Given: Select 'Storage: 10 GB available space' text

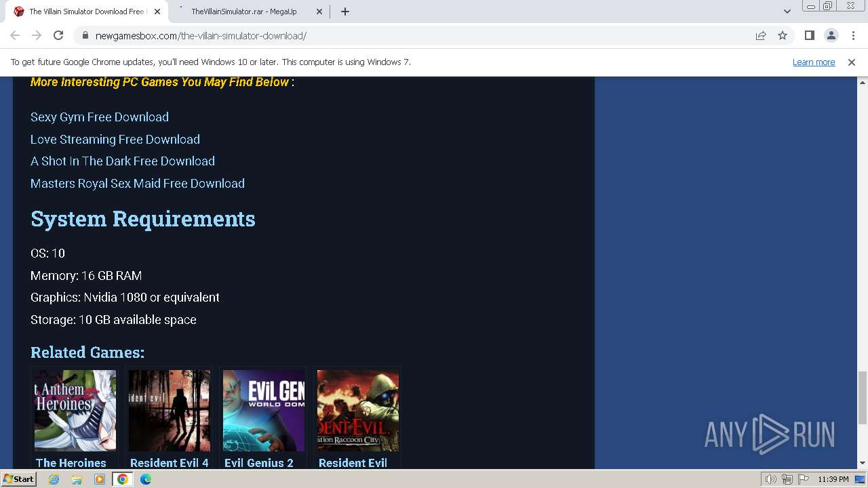Looking at the screenshot, I should pos(113,319).
